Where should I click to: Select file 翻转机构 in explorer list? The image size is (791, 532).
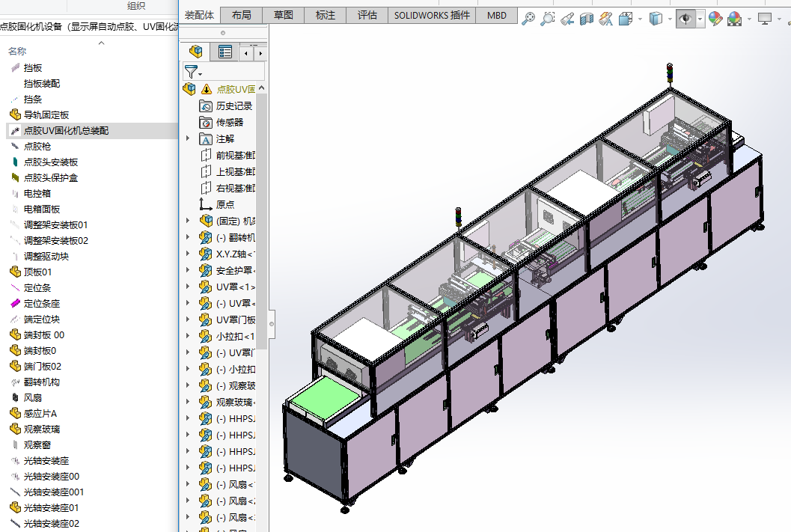[42, 382]
